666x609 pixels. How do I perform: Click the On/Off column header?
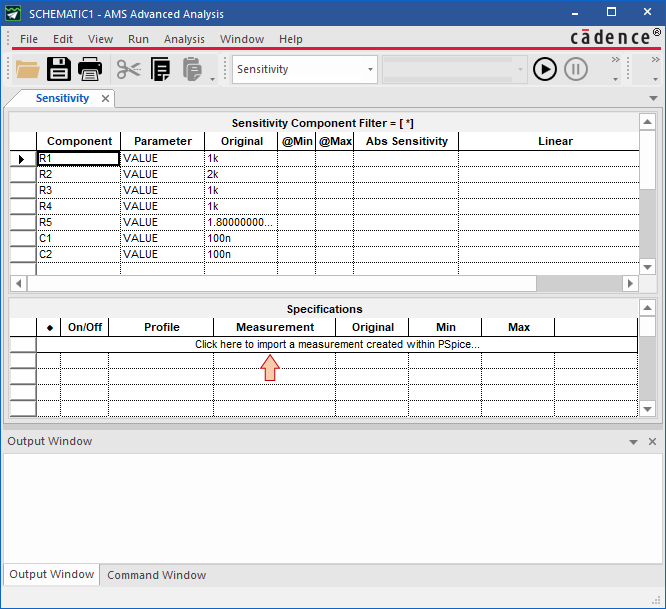point(85,327)
